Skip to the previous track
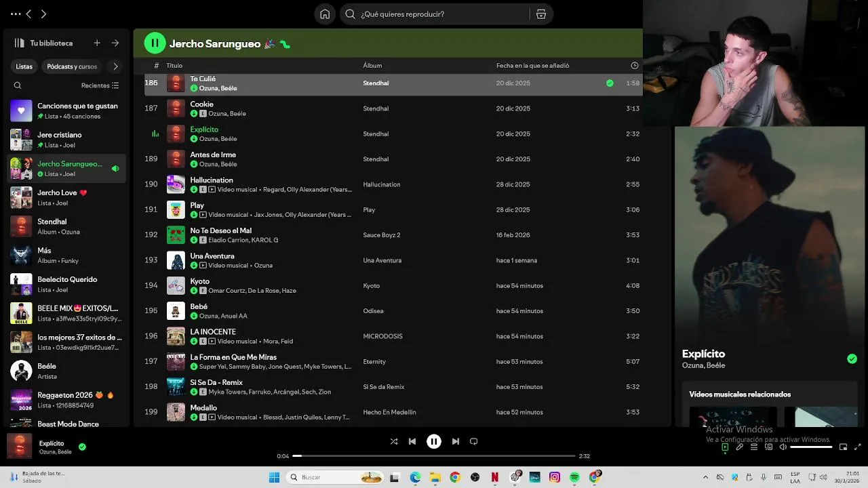 click(x=412, y=441)
